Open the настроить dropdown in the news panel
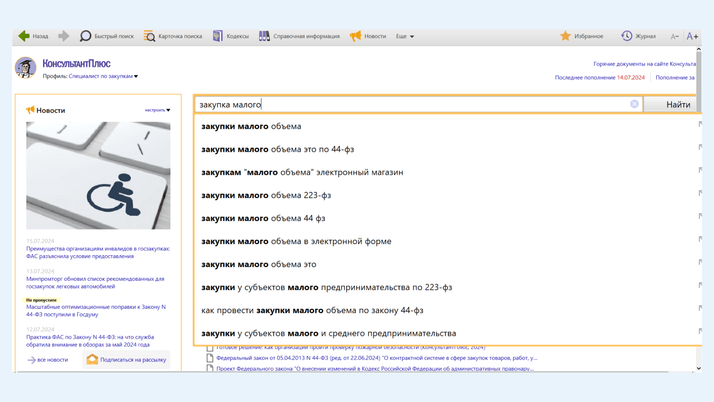This screenshot has width=714, height=402. tap(157, 110)
